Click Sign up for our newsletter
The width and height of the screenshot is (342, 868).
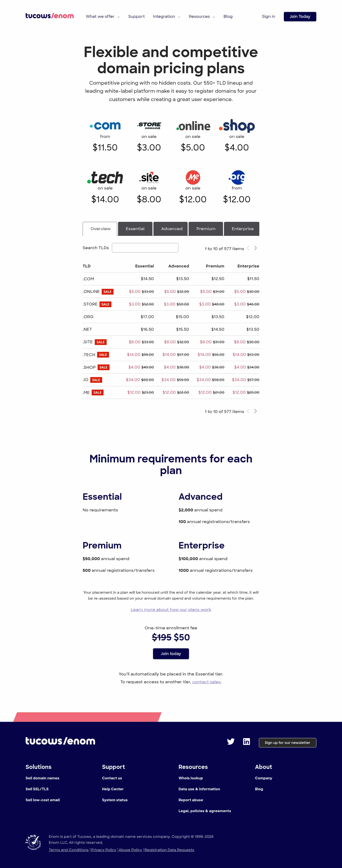click(287, 743)
